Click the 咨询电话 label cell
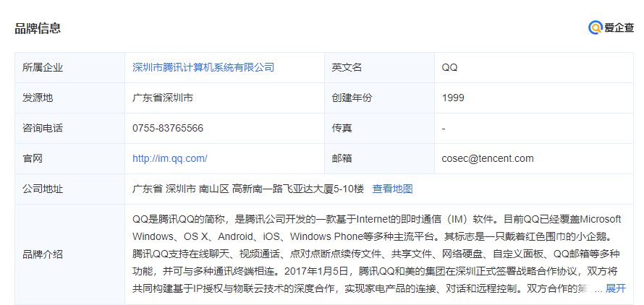 tap(69, 128)
